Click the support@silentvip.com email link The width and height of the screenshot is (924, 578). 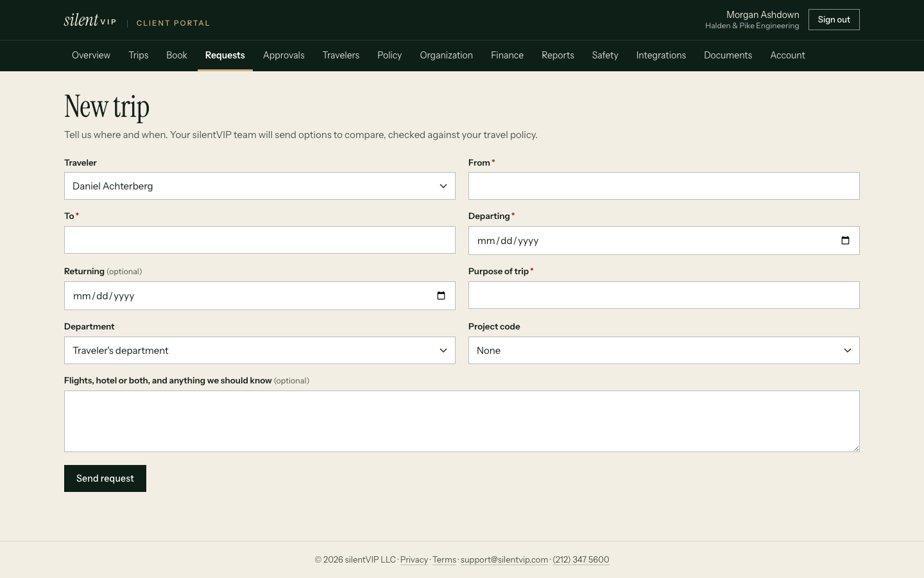click(504, 560)
